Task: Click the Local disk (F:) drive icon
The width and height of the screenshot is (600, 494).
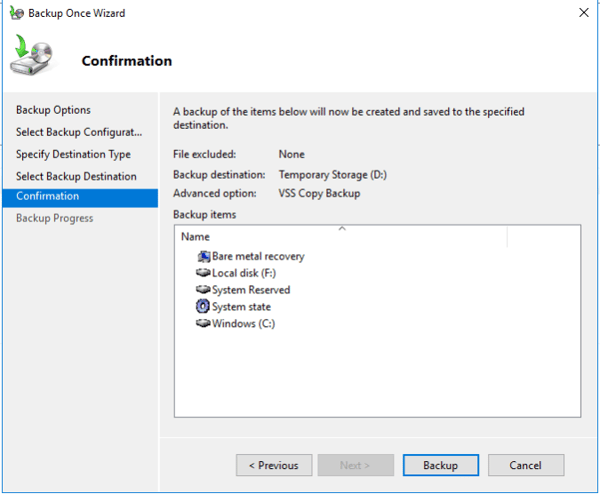Action: tap(203, 272)
